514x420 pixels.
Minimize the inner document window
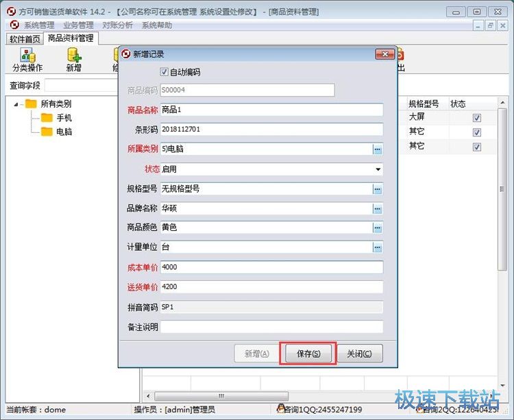478,25
